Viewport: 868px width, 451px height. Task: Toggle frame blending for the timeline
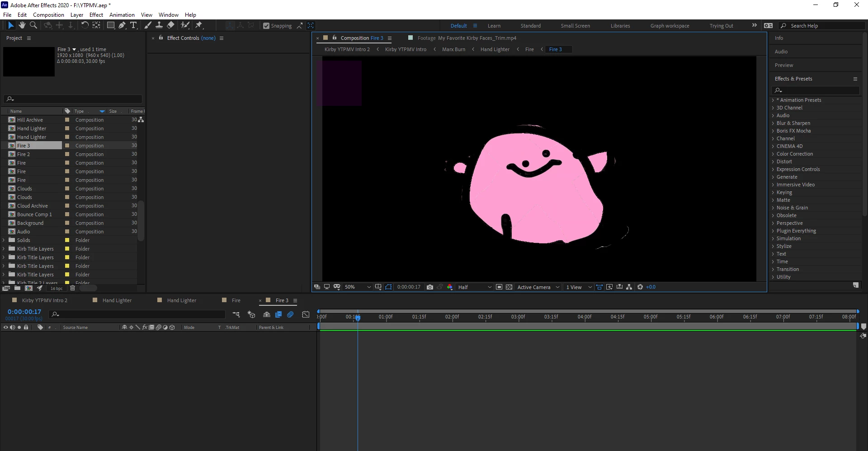(x=278, y=314)
